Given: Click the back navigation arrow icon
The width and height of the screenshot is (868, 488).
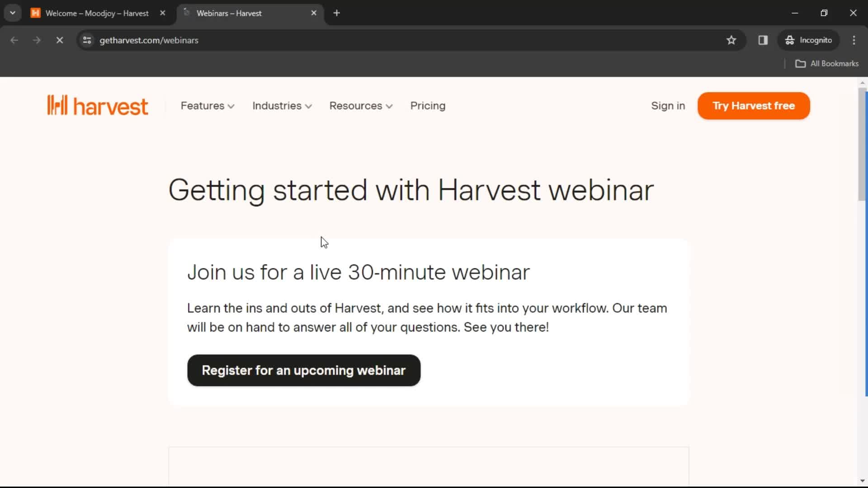Looking at the screenshot, I should tap(14, 40).
